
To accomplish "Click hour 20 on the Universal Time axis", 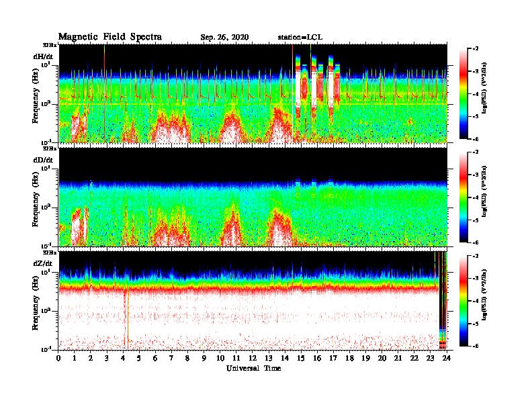I will tap(382, 359).
